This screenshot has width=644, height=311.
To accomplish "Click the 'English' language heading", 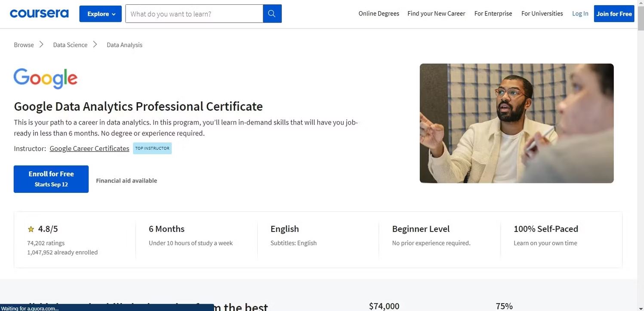I will point(285,229).
